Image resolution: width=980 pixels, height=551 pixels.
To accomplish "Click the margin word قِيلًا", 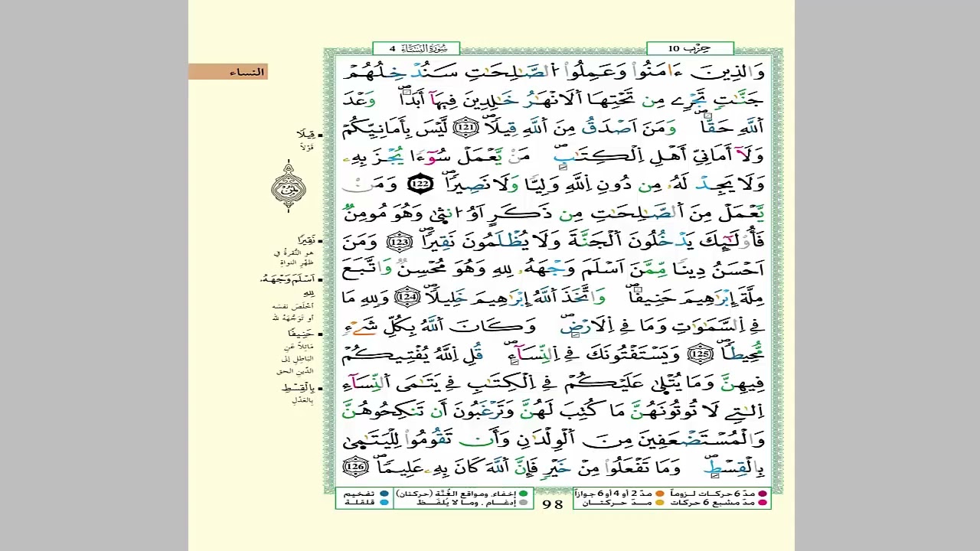I will (x=305, y=135).
